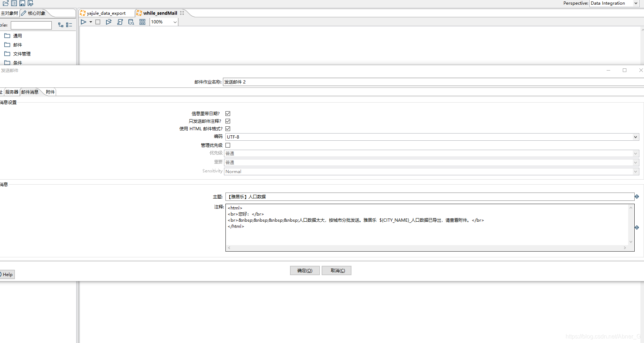Click the 文件管理 folder icon
The height and width of the screenshot is (343, 644).
pos(7,54)
